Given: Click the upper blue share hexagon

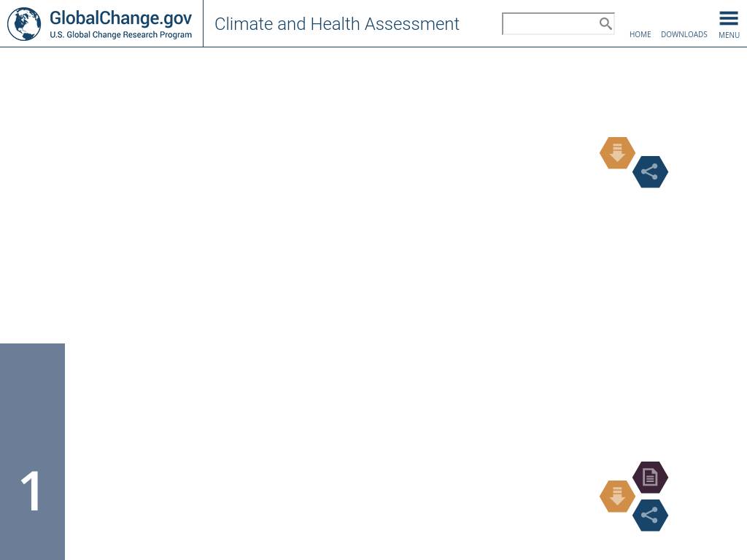Looking at the screenshot, I should click(650, 172).
